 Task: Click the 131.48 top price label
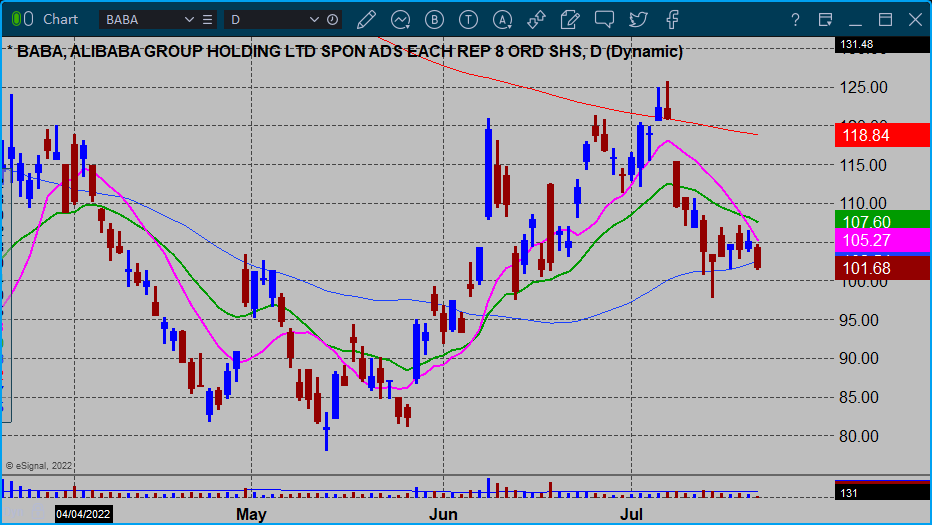pos(882,44)
